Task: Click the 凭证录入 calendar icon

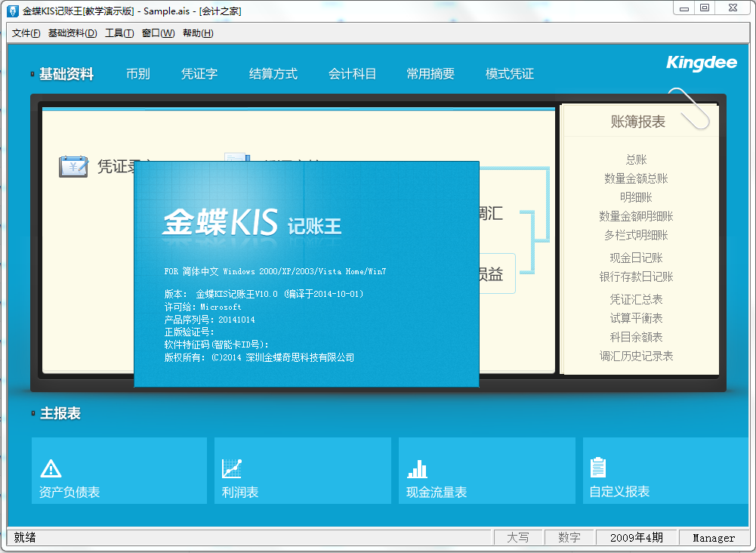Action: 74,166
